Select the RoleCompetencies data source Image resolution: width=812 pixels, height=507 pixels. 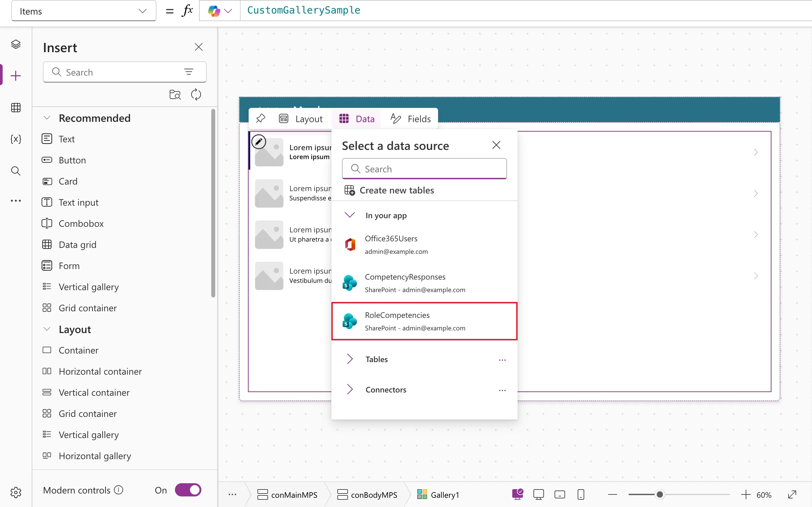pos(424,321)
